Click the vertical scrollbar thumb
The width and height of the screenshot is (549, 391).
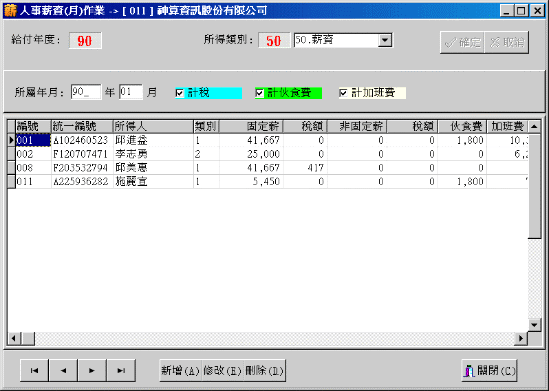coord(534,186)
